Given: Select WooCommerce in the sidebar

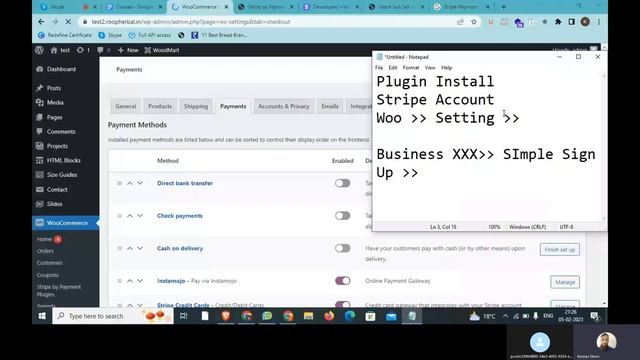Looking at the screenshot, I should coord(65,223).
